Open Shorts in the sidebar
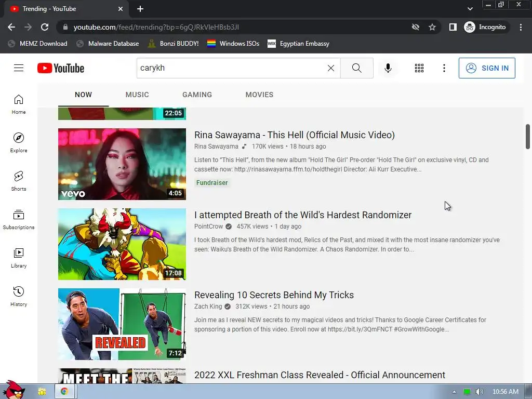 click(x=19, y=181)
